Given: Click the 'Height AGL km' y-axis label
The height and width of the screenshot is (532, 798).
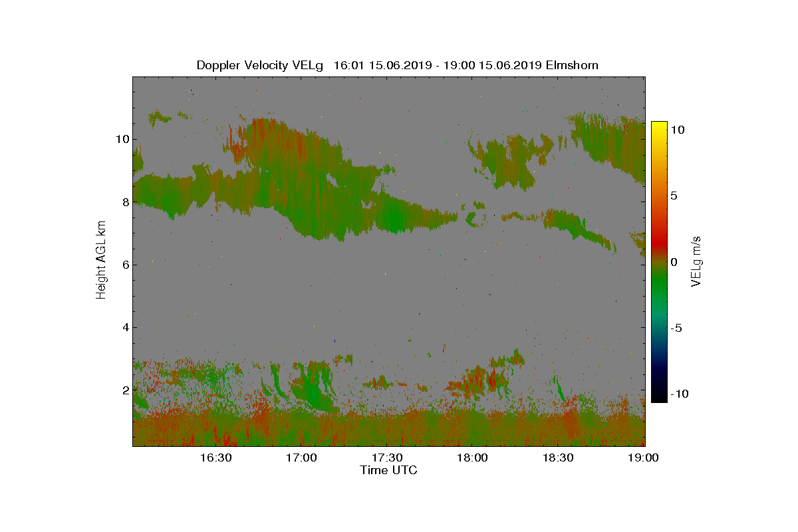Looking at the screenshot, I should (101, 261).
